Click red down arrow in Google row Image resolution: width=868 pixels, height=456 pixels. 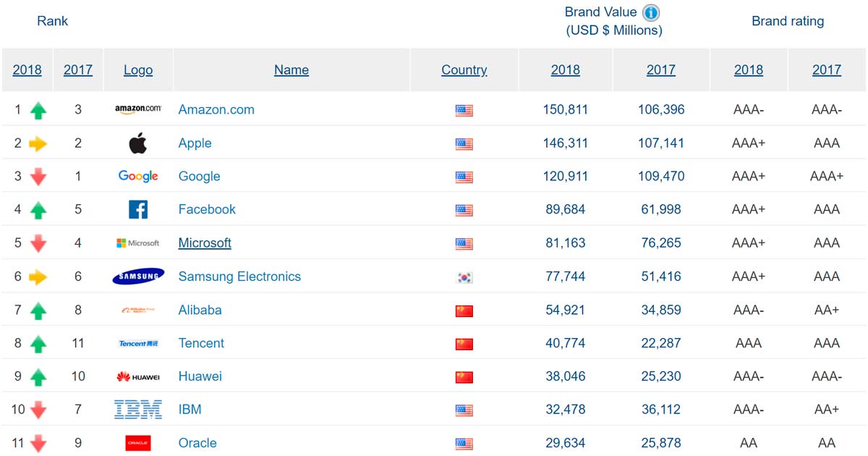pyautogui.click(x=38, y=177)
